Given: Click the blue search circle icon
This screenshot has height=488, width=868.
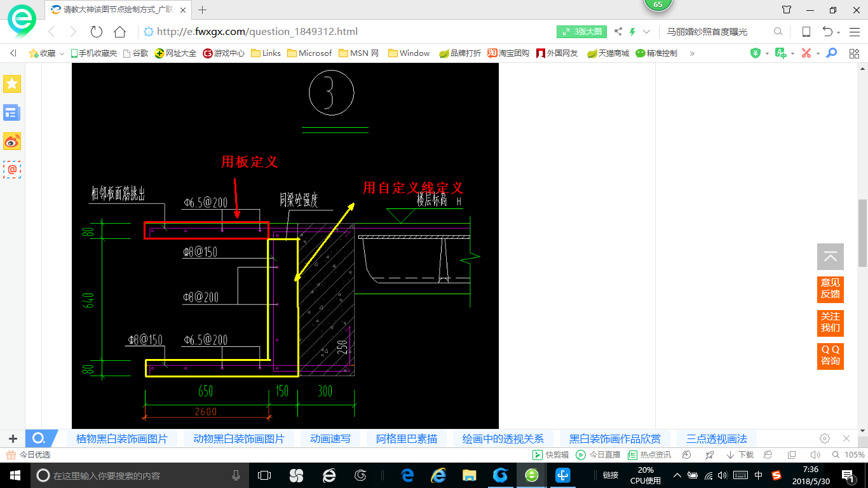Looking at the screenshot, I should coord(38,438).
